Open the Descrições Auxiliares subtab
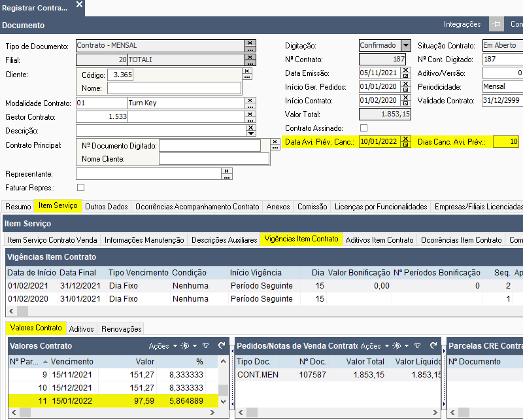 224,240
